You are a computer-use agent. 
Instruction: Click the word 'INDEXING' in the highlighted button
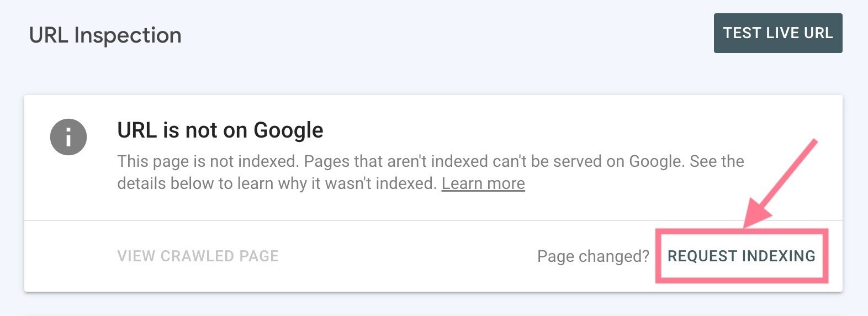tap(779, 256)
